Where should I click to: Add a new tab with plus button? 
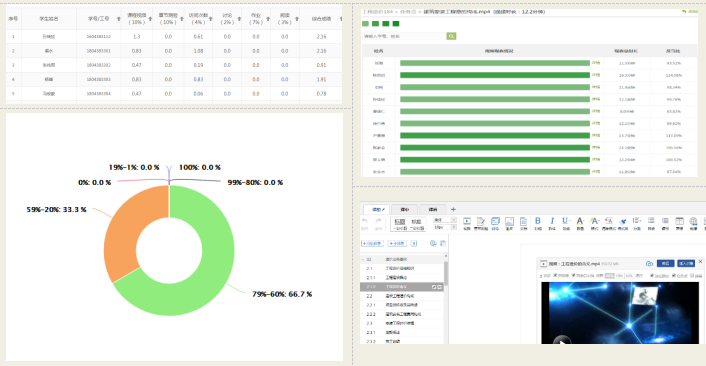453,209
